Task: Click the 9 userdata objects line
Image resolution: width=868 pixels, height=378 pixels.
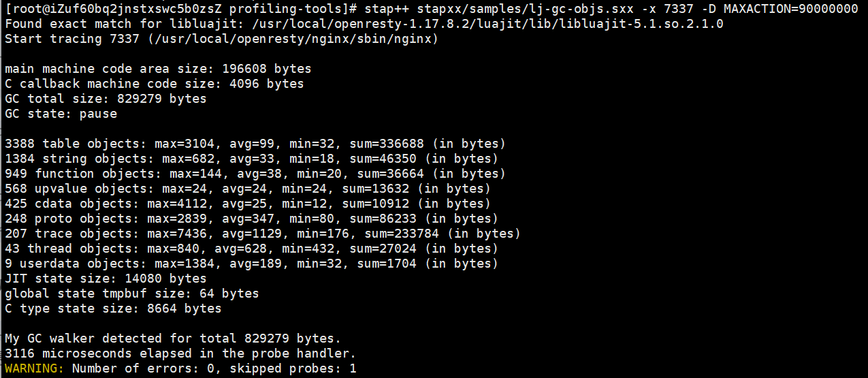Action: 251,264
